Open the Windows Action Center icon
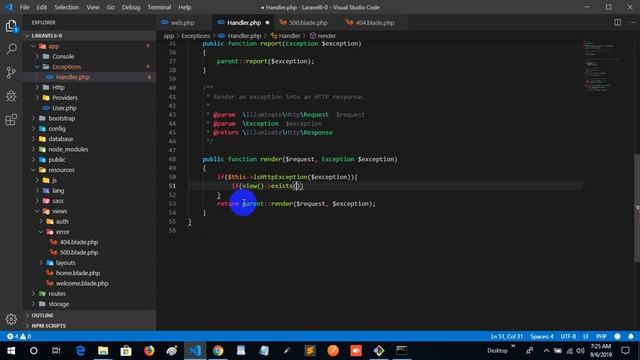The width and height of the screenshot is (640, 360). [x=625, y=351]
